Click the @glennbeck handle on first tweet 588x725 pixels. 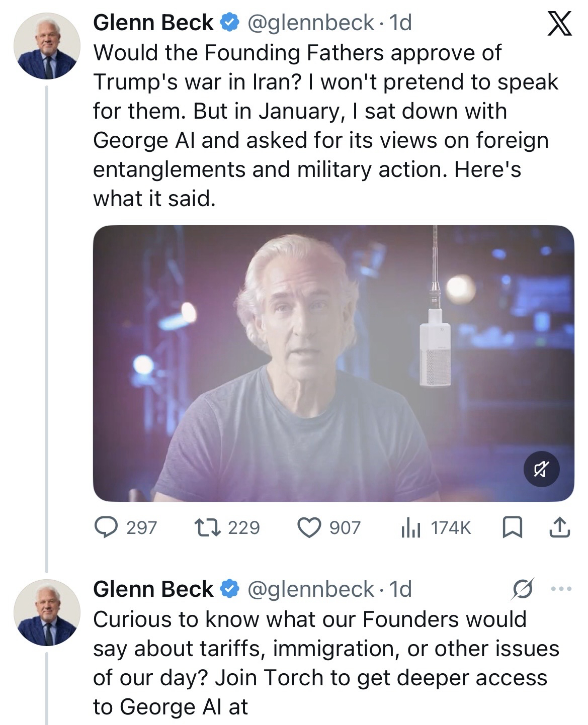click(308, 23)
